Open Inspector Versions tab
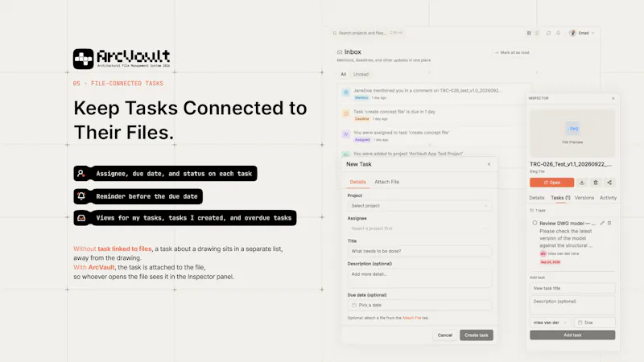The width and height of the screenshot is (644, 362). click(x=584, y=198)
